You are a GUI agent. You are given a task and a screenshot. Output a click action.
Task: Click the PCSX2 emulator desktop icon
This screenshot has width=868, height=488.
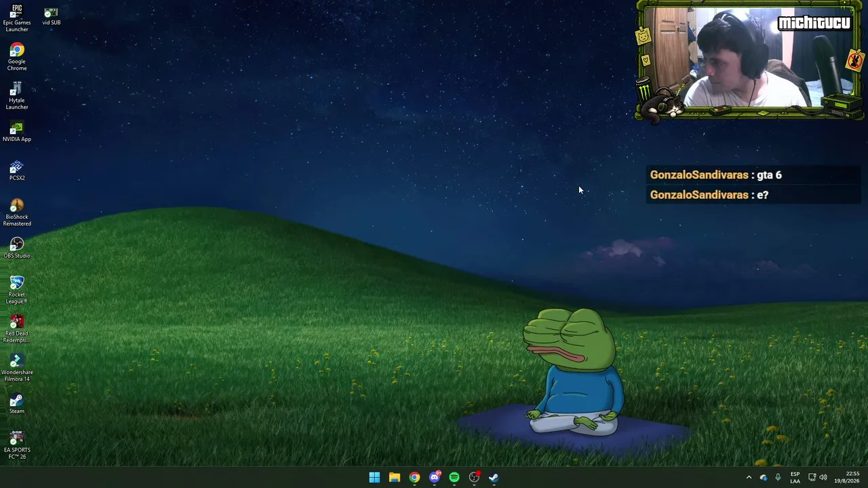[x=17, y=170]
